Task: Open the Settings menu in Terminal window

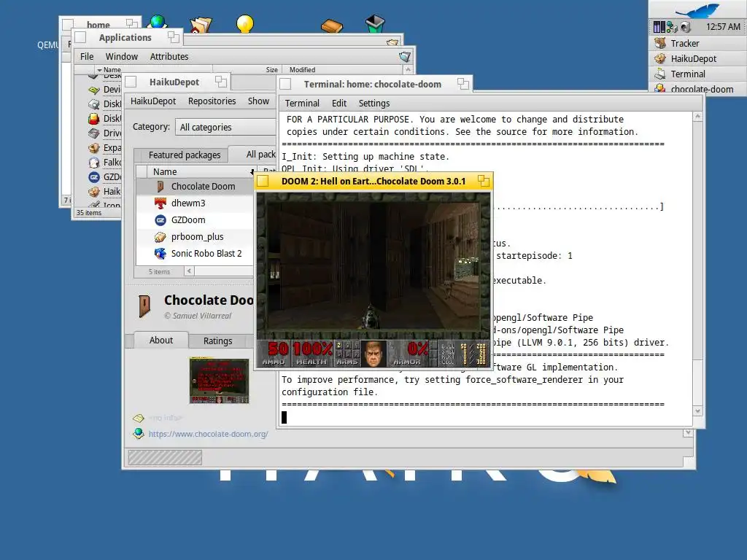Action: coord(374,104)
